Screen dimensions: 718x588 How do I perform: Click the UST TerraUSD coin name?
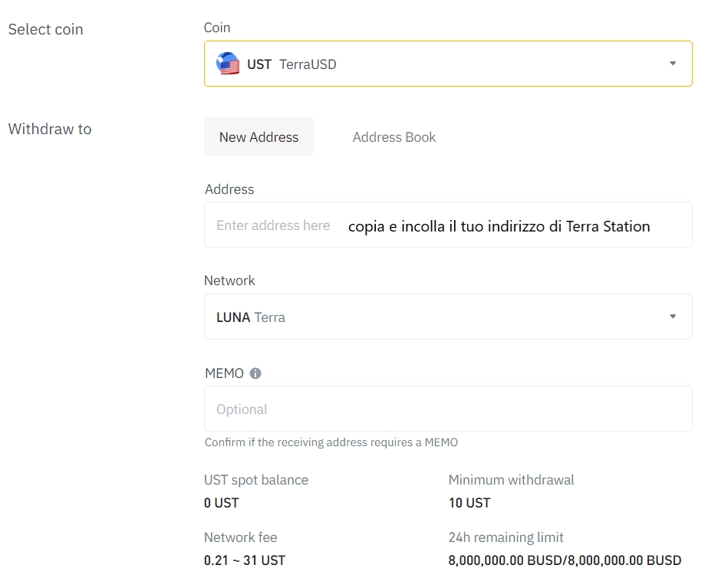coord(291,64)
